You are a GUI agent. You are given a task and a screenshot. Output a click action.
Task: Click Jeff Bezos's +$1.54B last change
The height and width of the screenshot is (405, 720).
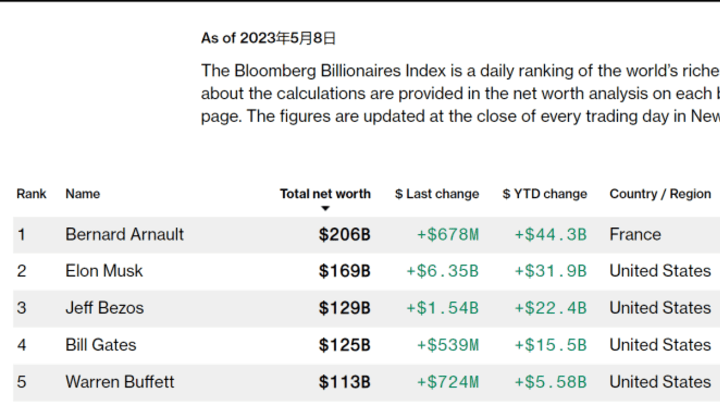442,308
